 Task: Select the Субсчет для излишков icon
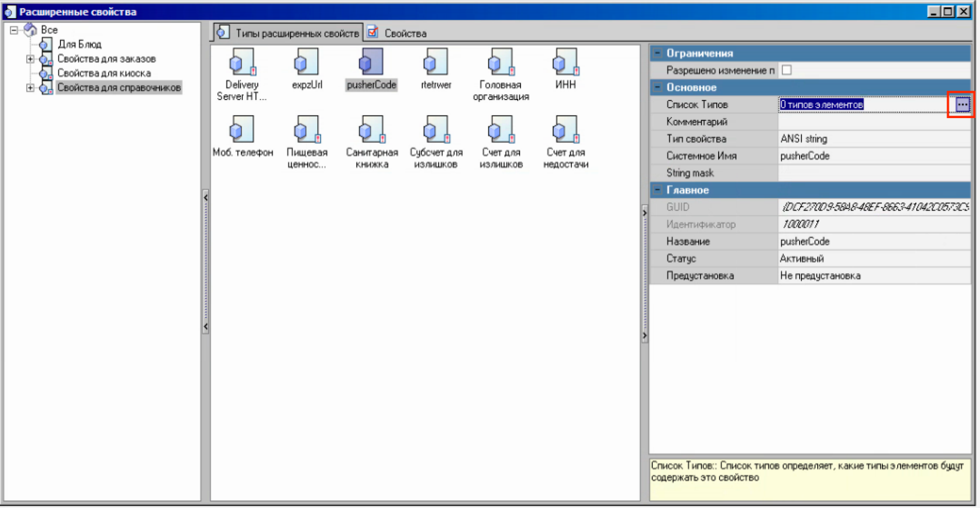436,130
